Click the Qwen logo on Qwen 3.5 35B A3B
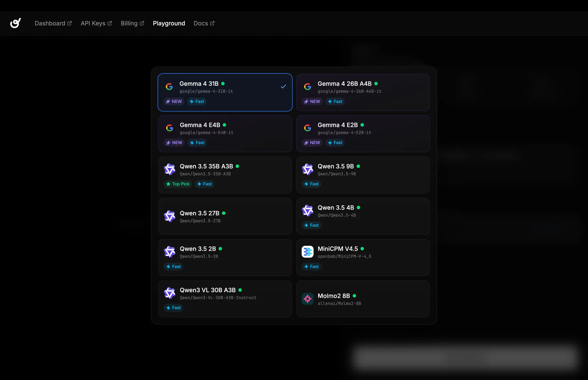The width and height of the screenshot is (588, 380). pyautogui.click(x=170, y=169)
